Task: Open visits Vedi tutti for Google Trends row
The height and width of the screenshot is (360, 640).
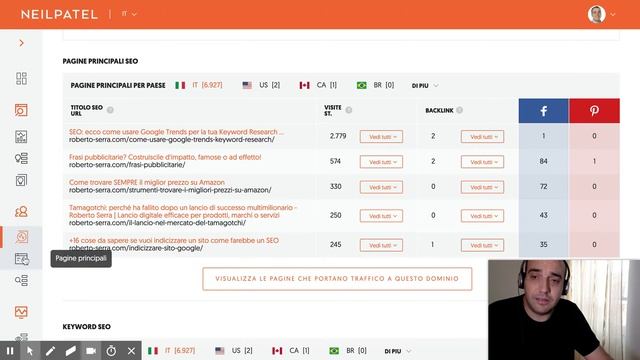Action: point(381,137)
